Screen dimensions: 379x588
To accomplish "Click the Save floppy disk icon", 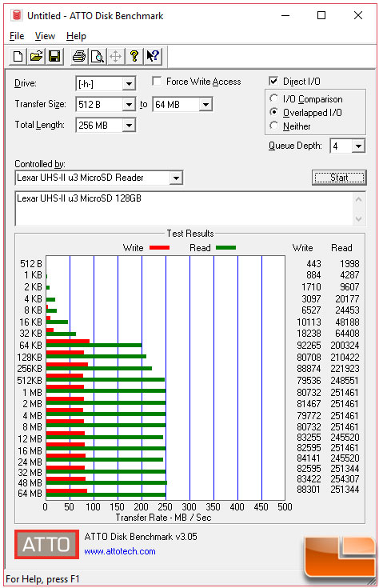I will point(54,56).
